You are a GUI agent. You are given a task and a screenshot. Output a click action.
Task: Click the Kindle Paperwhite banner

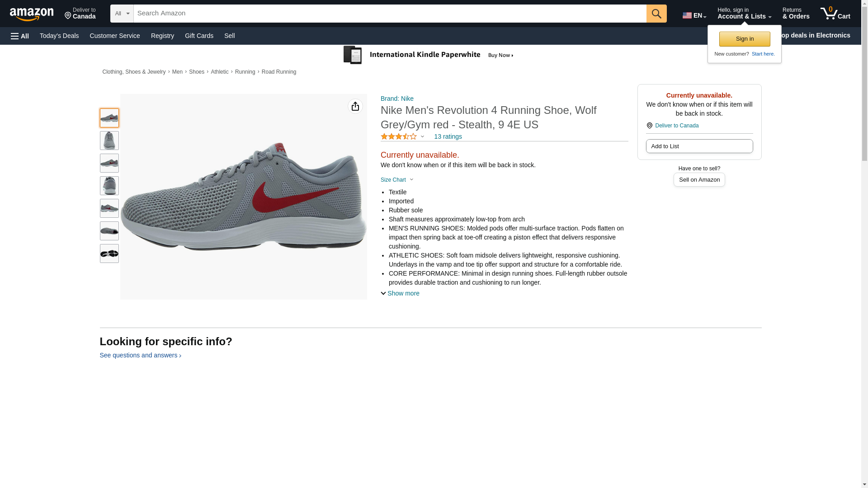429,55
